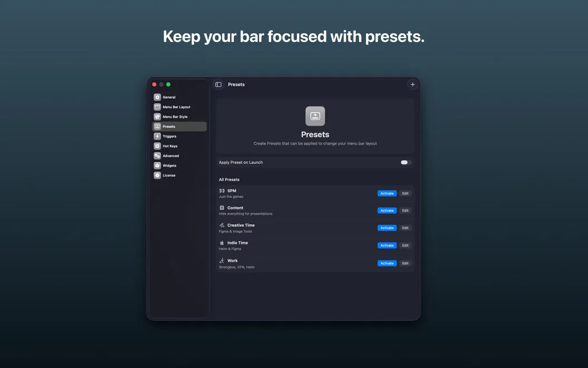Switch to the Widgets section
This screenshot has width=588, height=368.
179,166
